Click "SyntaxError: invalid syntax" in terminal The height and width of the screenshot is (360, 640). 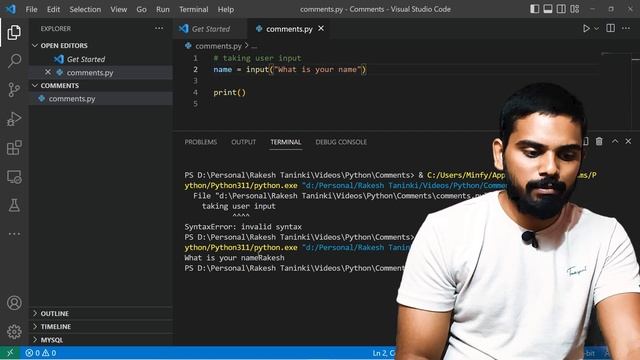[243, 227]
